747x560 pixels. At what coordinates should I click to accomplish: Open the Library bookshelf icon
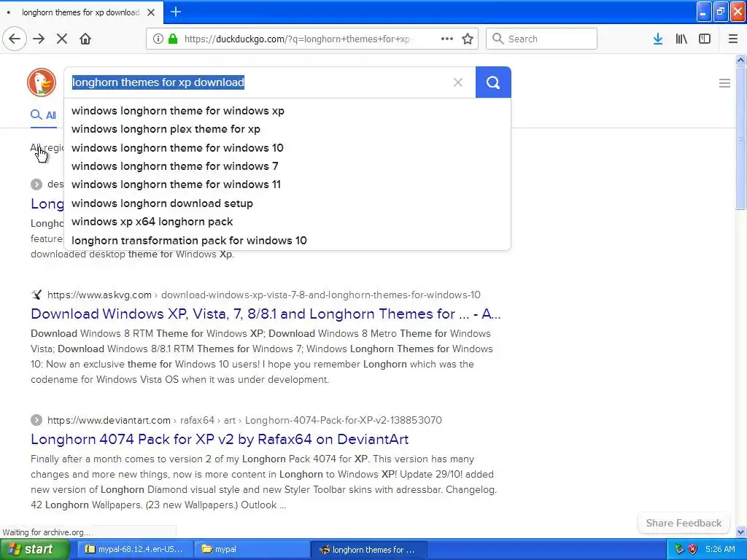(681, 39)
